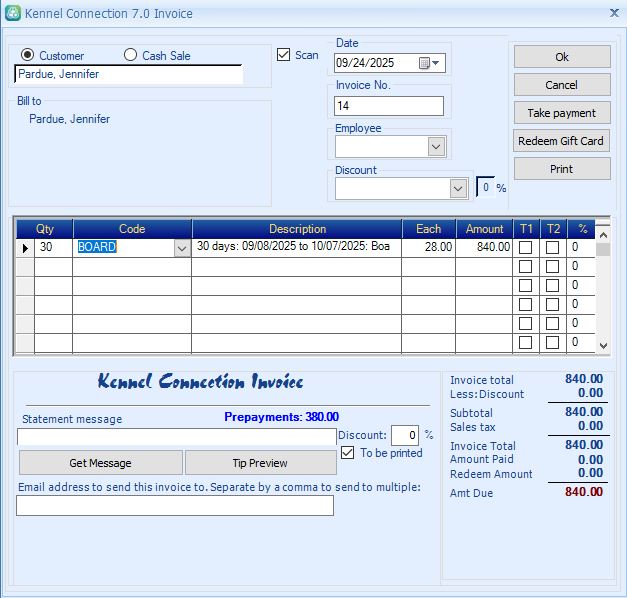Screen dimensions: 627x598
Task: Click the email address input field
Action: (175, 506)
